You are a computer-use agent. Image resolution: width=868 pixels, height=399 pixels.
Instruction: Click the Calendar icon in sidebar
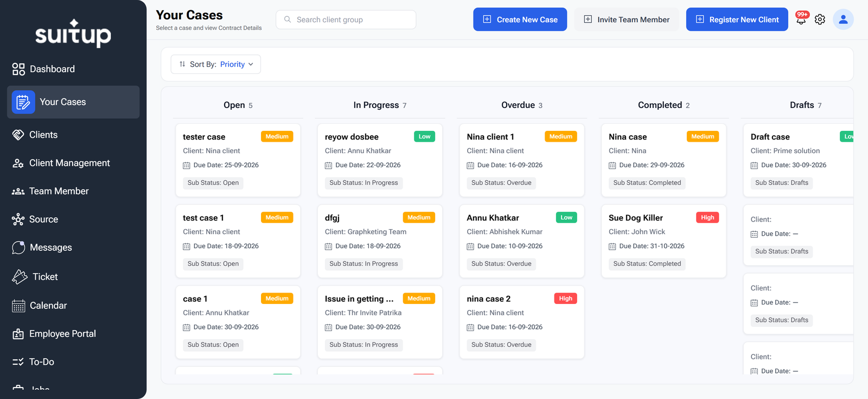point(18,306)
